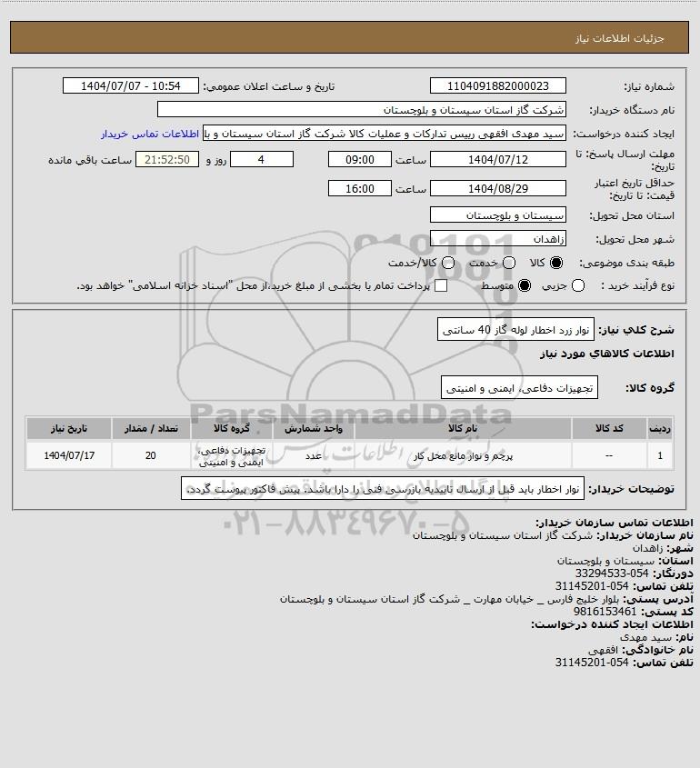Choose متوسط purchase process type
700x768 pixels.
[525, 285]
